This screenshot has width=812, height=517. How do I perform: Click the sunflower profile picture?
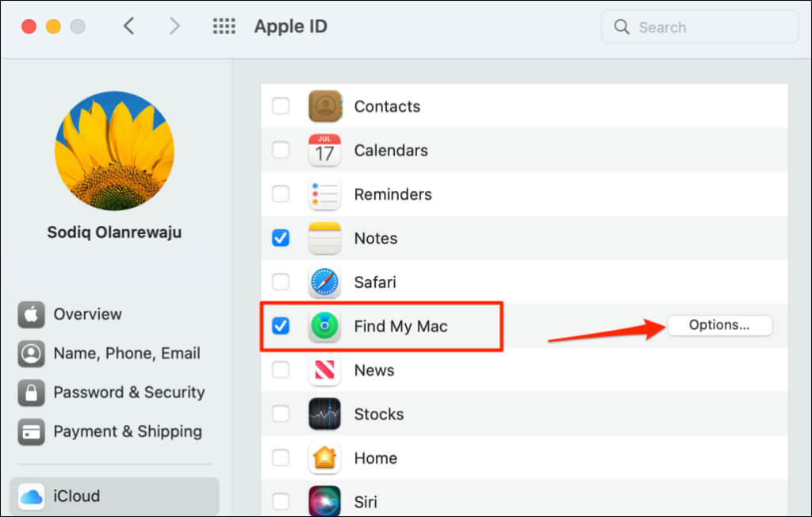coord(114,151)
